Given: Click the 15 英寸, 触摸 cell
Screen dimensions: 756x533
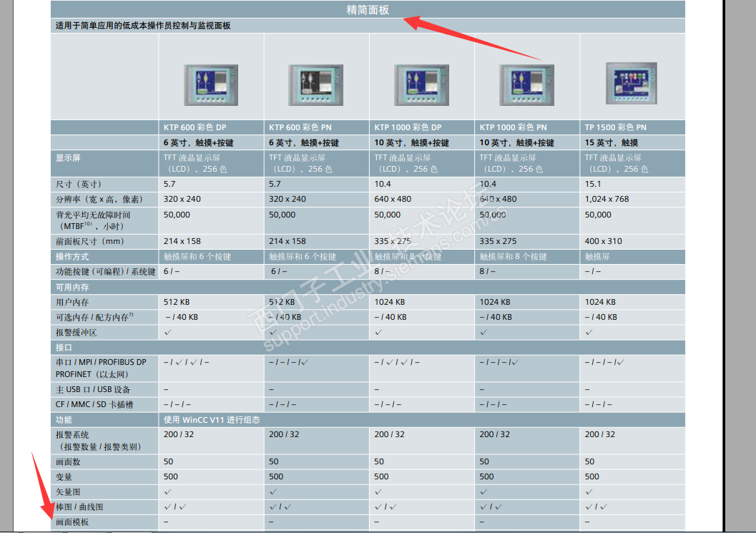Looking at the screenshot, I should (612, 143).
